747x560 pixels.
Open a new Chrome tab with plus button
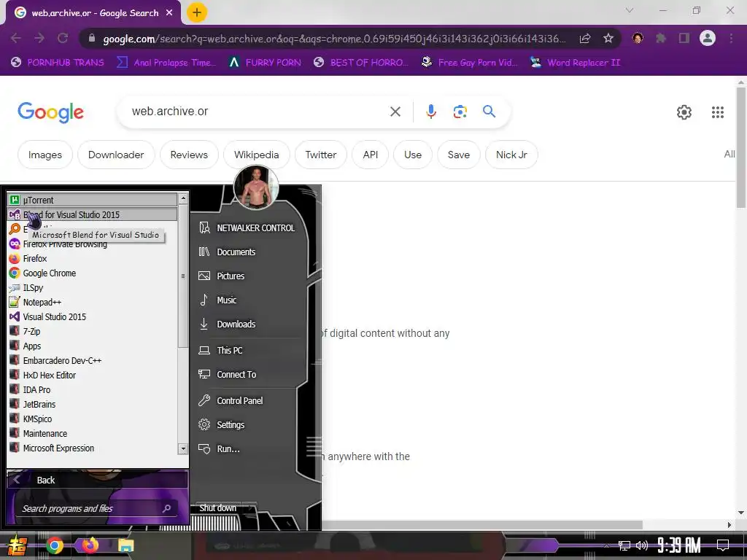click(x=197, y=13)
